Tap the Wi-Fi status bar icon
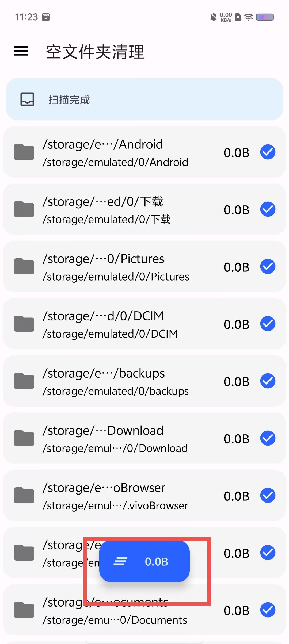This screenshot has width=289, height=644. (x=249, y=17)
